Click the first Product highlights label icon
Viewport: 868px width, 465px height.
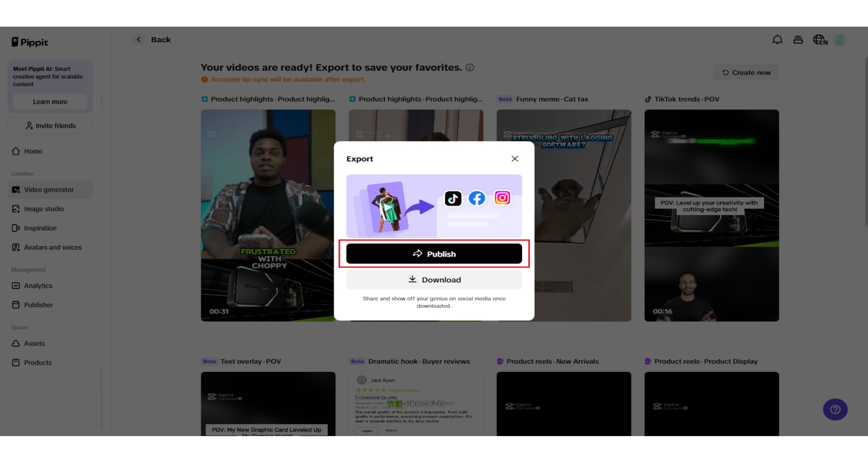204,99
